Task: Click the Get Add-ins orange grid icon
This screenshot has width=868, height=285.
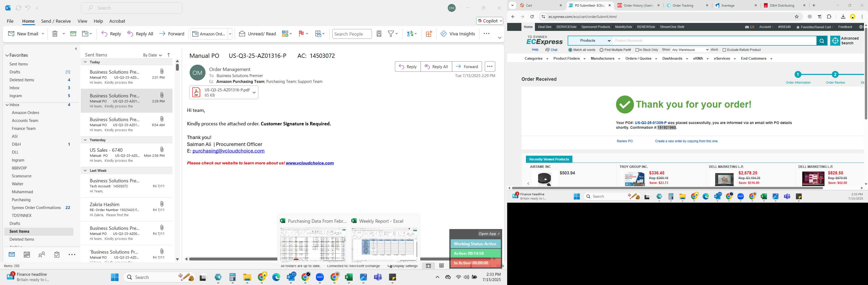Action: [x=429, y=34]
